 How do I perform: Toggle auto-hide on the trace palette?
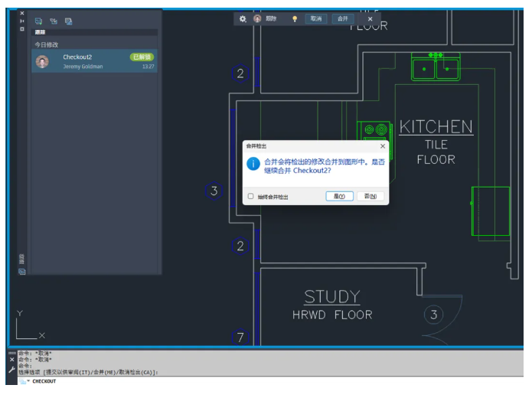tap(21, 21)
